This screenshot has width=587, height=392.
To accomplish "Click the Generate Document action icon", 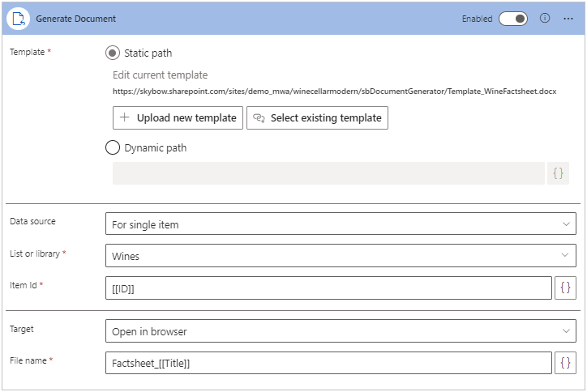I will click(x=18, y=19).
